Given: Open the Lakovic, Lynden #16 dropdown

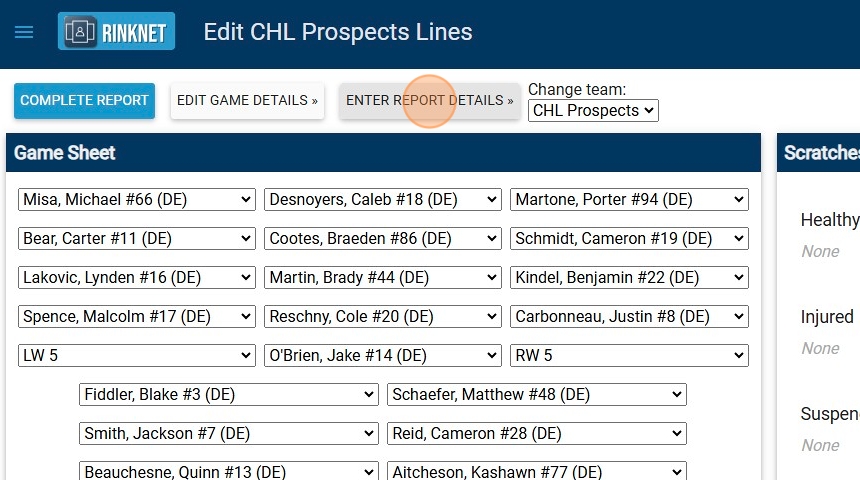Looking at the screenshot, I should pyautogui.click(x=137, y=278).
